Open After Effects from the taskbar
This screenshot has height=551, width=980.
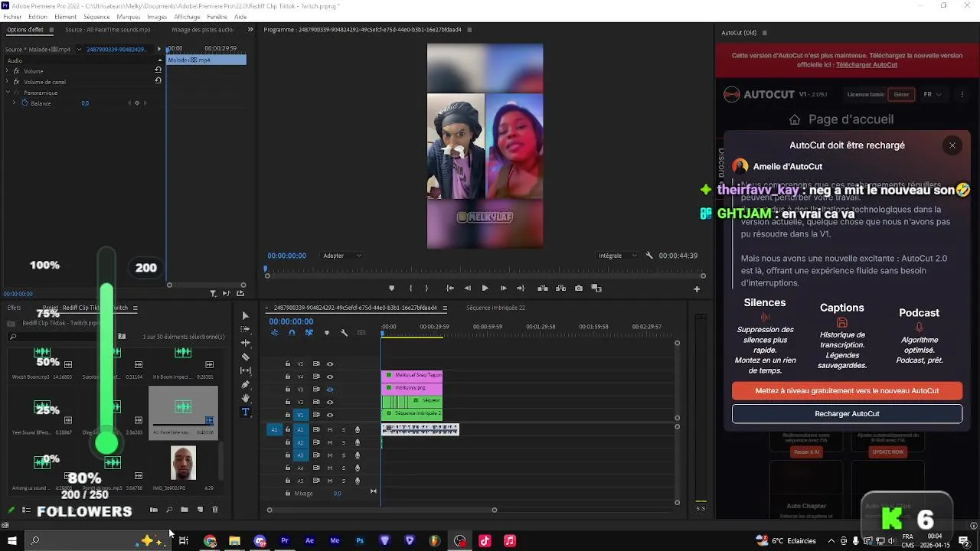(309, 540)
